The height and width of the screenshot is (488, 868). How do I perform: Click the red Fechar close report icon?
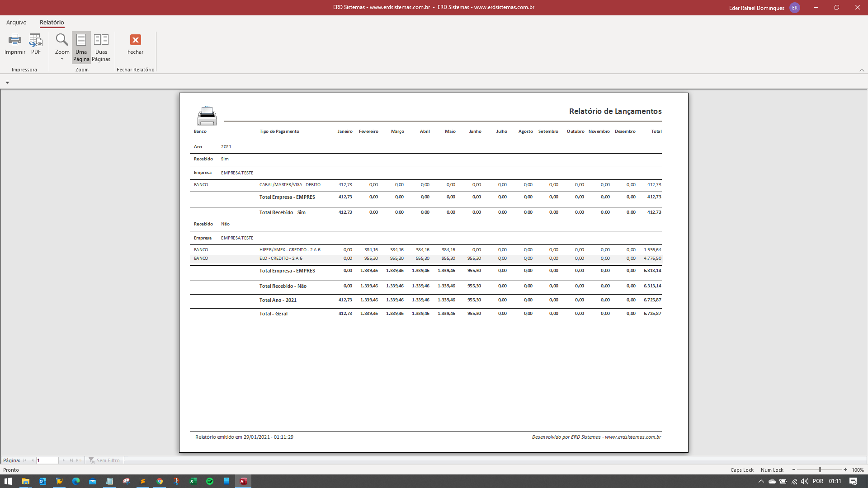click(135, 40)
